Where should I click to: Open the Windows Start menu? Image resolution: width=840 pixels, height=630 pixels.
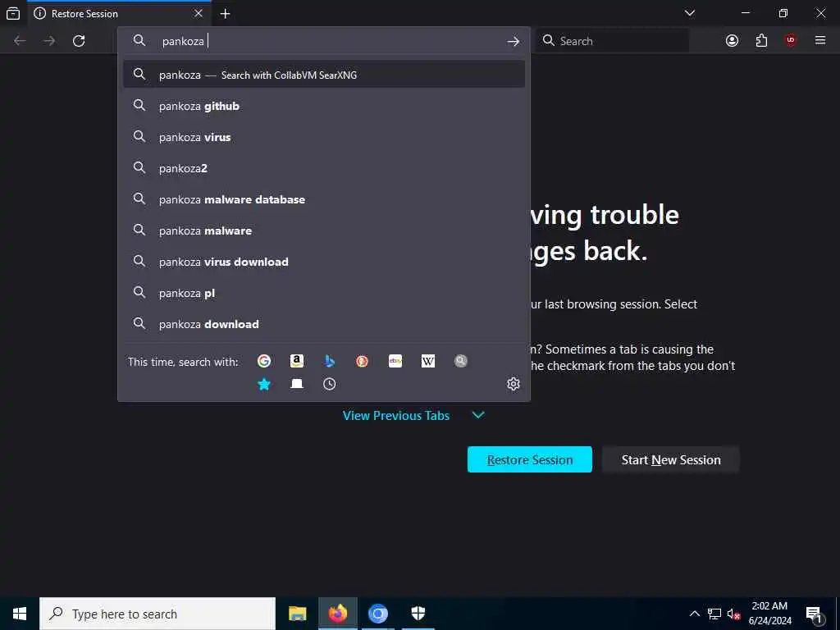point(20,614)
